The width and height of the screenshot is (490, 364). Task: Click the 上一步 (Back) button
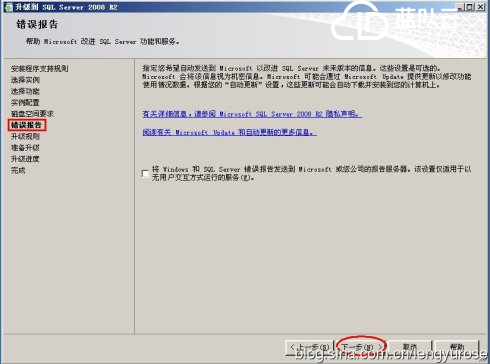pyautogui.click(x=310, y=347)
